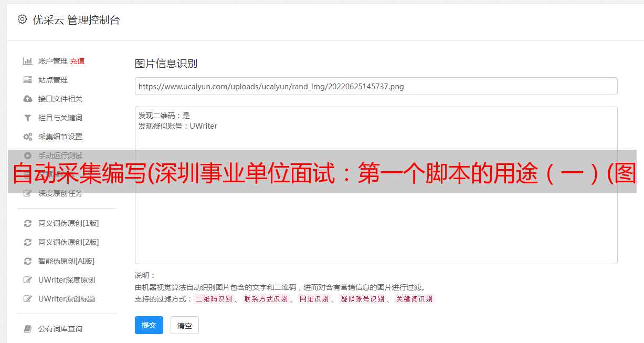Viewport: 644px width, 343px height.
Task: Click the server icon for 站点管理
Action: pyautogui.click(x=28, y=80)
